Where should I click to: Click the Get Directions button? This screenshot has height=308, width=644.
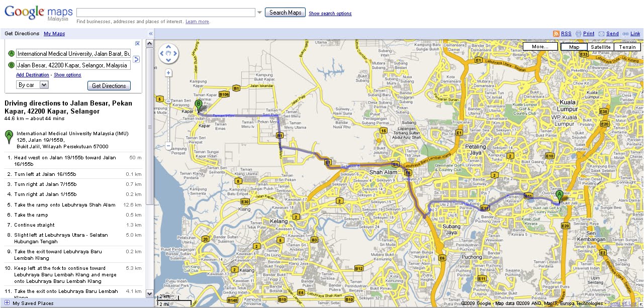(x=109, y=86)
